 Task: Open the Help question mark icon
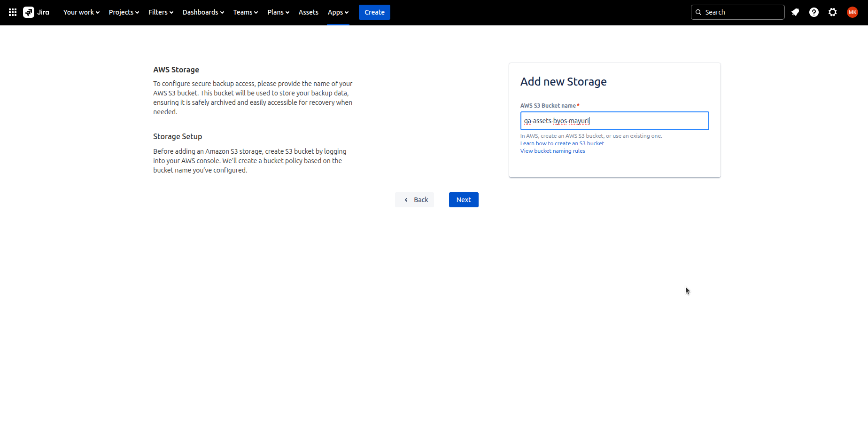[x=814, y=12]
